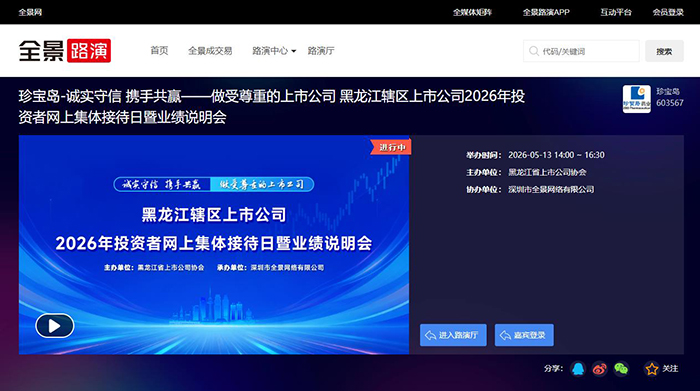Click the 全景路演 site logo
Image resolution: width=700 pixels, height=391 pixels.
65,50
